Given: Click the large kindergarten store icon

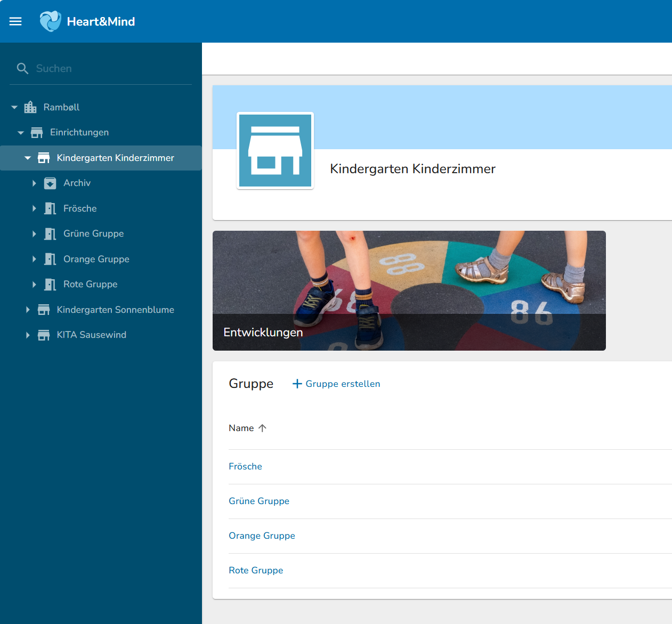Looking at the screenshot, I should pyautogui.click(x=275, y=151).
